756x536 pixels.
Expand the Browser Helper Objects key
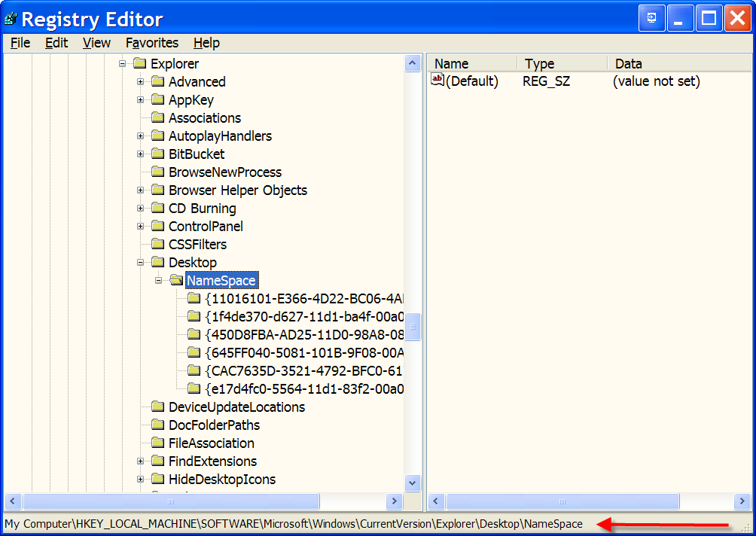(141, 190)
